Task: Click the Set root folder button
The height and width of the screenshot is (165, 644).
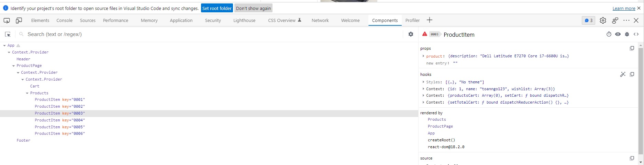Action: click(217, 8)
